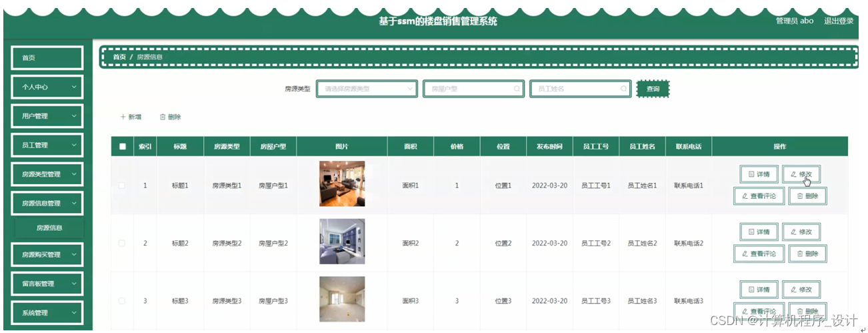The height and width of the screenshot is (333, 868).
Task: Expand 房源类型管理 sidebar menu
Action: pos(47,174)
